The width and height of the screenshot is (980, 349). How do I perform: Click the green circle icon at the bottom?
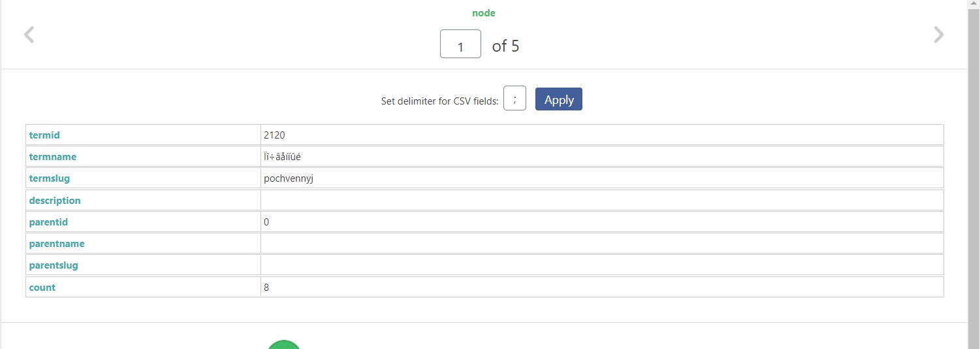point(284,344)
